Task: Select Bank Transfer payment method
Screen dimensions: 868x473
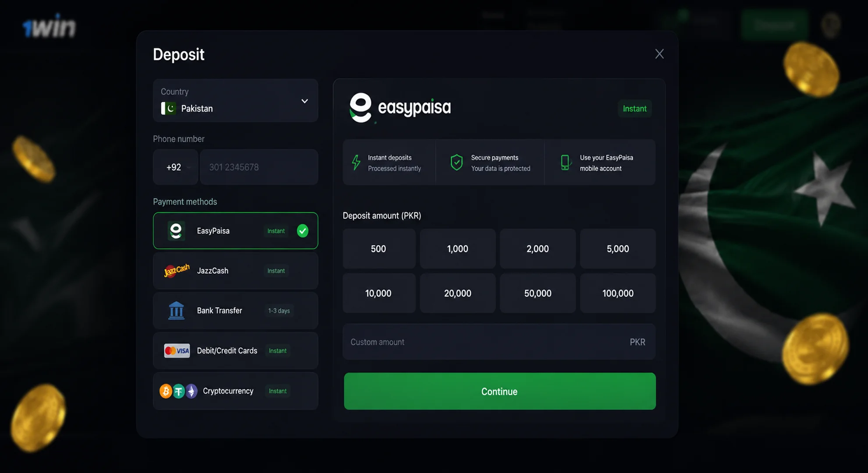Action: point(235,311)
